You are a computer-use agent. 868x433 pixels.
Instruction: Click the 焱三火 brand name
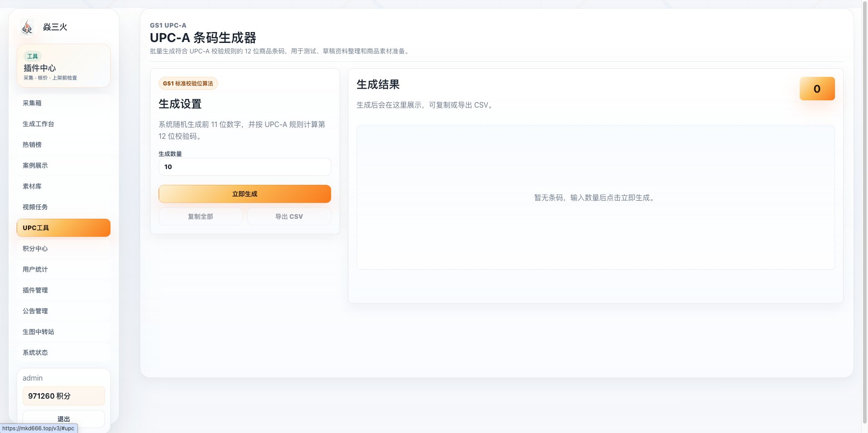click(55, 27)
